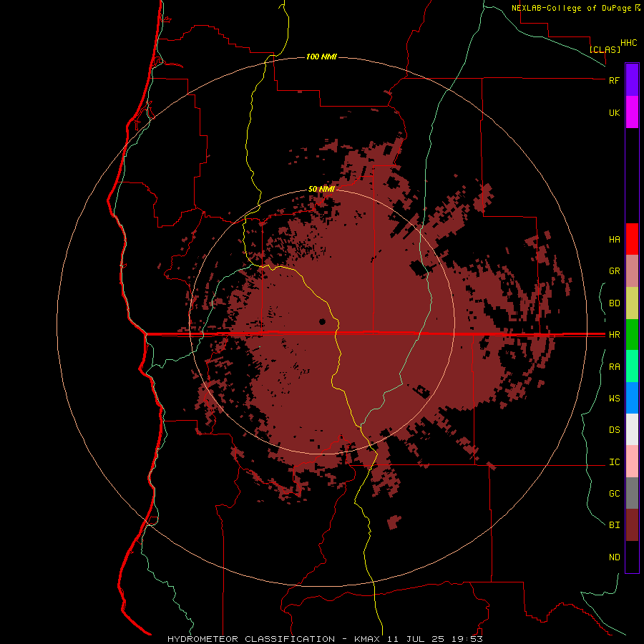Click the [CLAS] label
Image resolution: width=644 pixels, height=644 pixels.
coord(605,49)
